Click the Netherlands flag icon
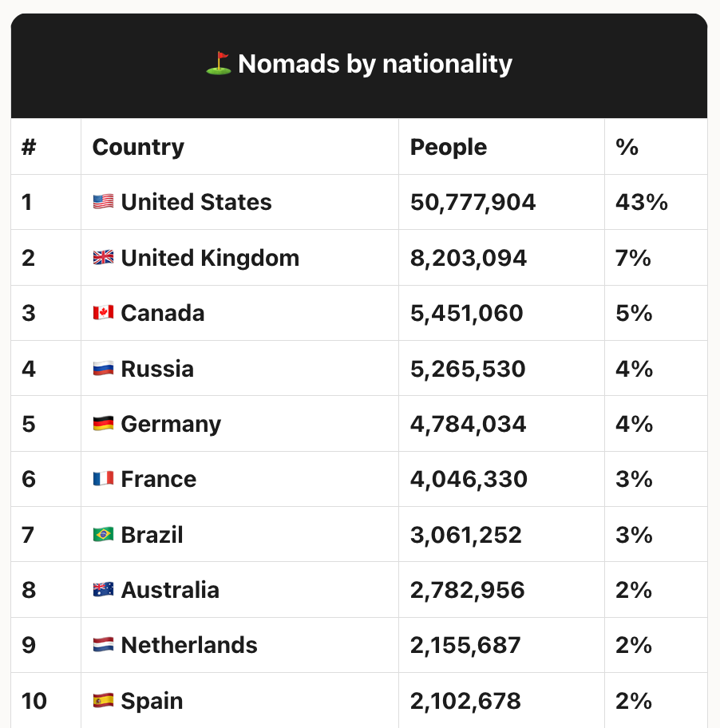 click(103, 645)
